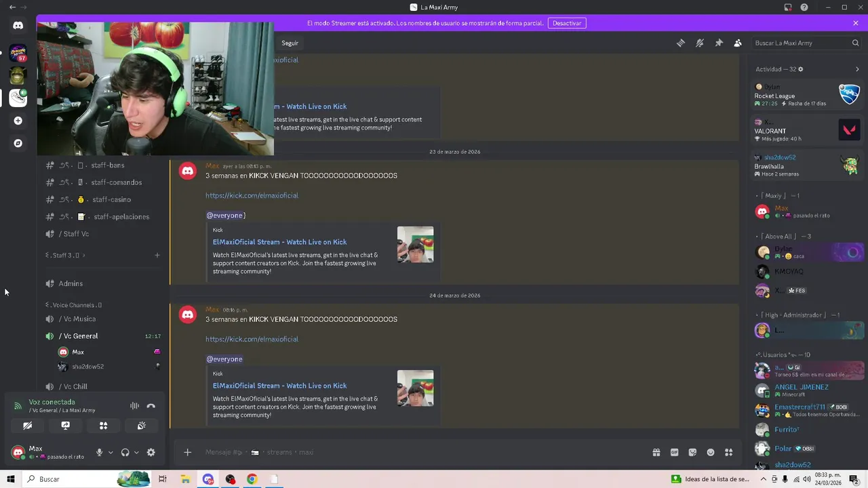Image resolution: width=868 pixels, height=488 pixels.
Task: Open user settings gear icon
Action: tap(151, 453)
